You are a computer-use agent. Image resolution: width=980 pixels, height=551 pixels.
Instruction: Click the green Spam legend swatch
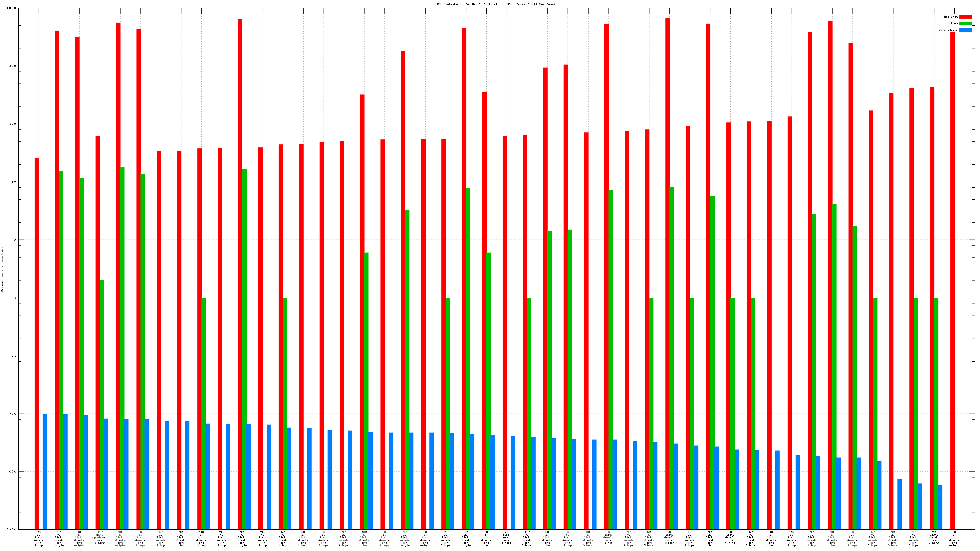coord(965,24)
